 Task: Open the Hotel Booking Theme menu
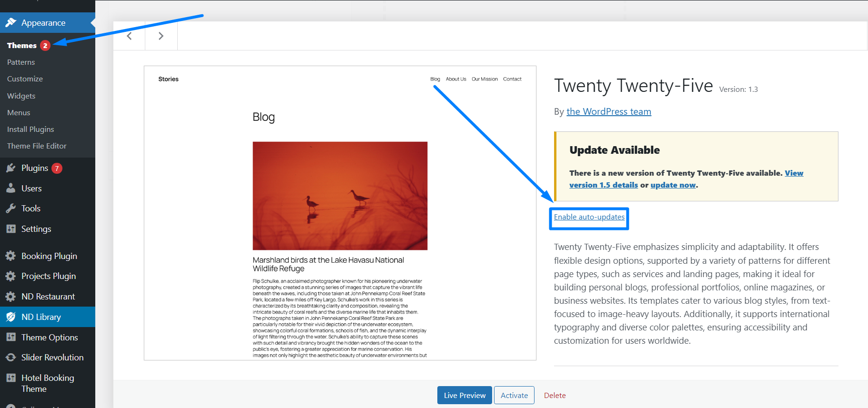pos(48,383)
